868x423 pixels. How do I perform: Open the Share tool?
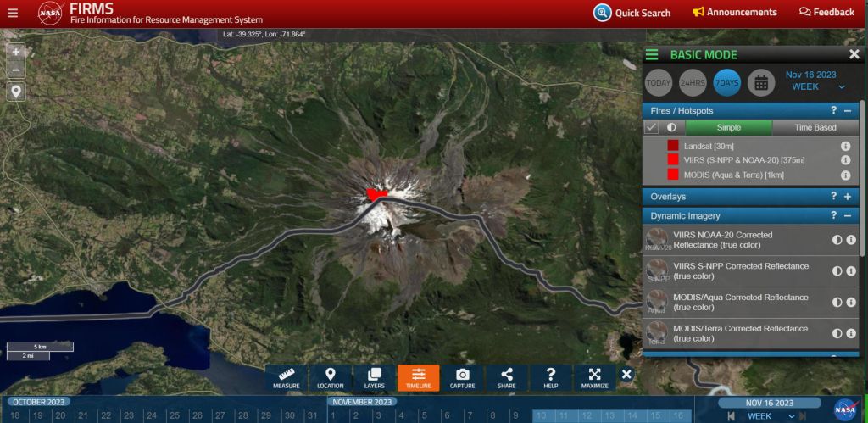pos(506,378)
